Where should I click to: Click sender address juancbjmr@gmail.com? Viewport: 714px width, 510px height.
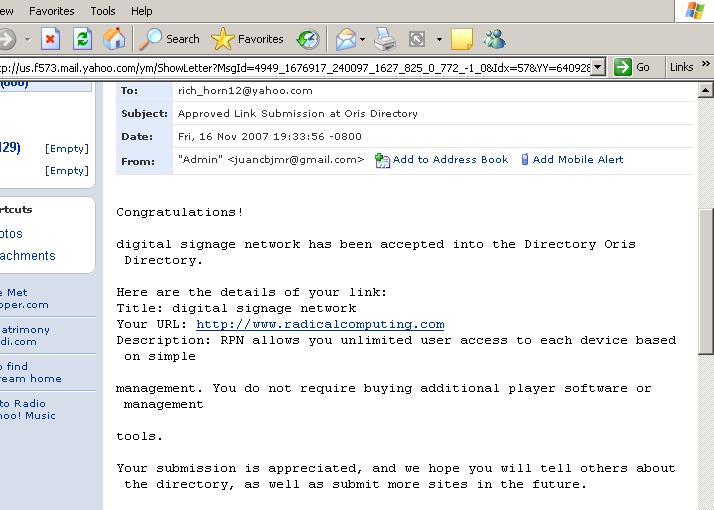pos(296,160)
